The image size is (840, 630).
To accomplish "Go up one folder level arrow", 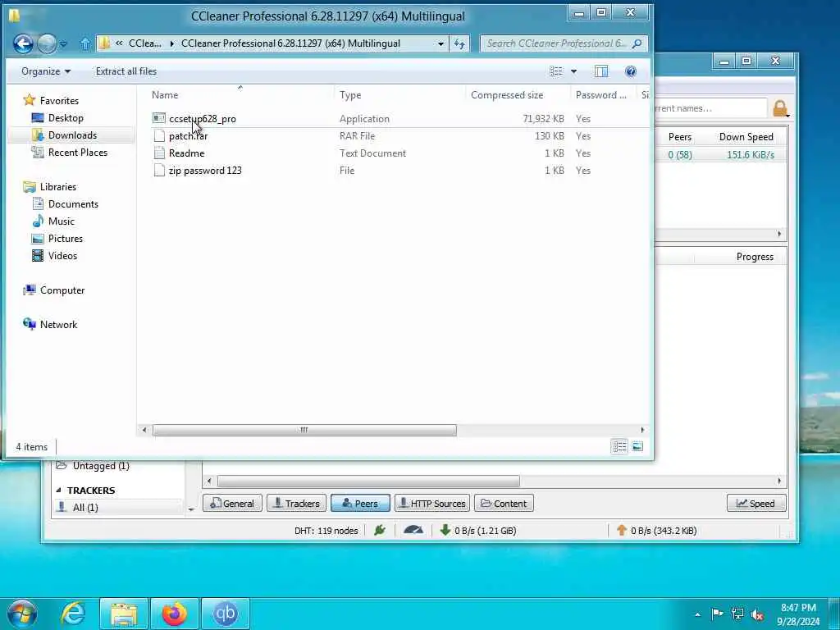I will pos(84,44).
